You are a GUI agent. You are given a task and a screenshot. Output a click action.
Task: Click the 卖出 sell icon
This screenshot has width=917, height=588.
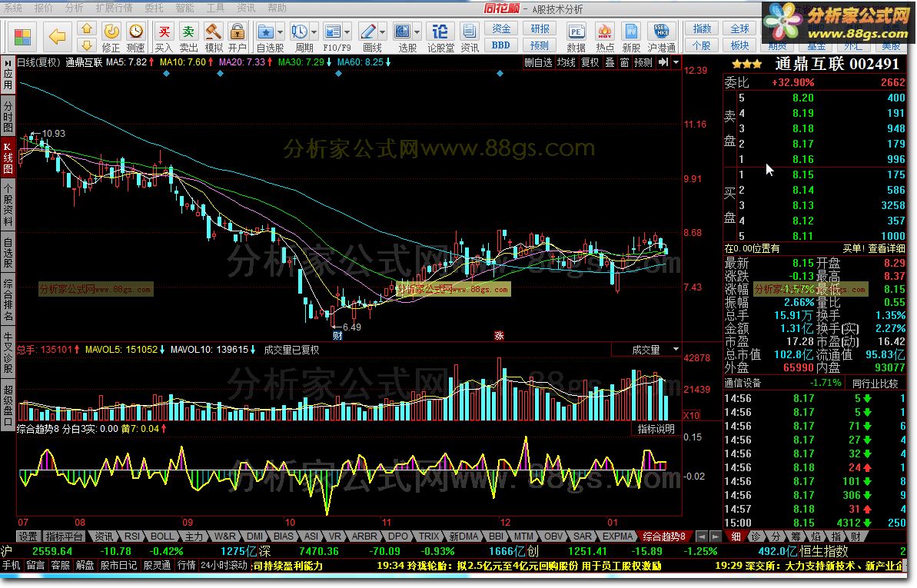[188, 32]
